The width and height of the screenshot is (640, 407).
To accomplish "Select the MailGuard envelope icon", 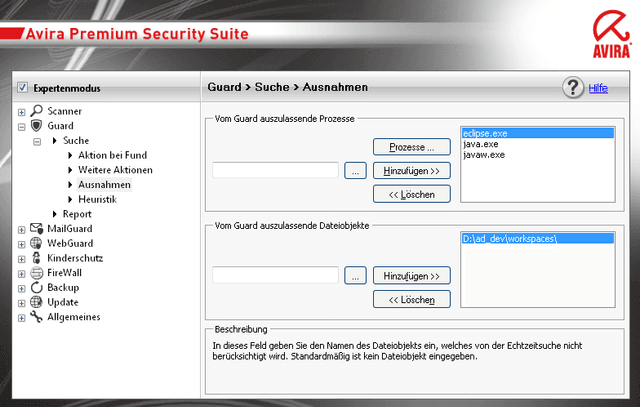I will point(37,229).
